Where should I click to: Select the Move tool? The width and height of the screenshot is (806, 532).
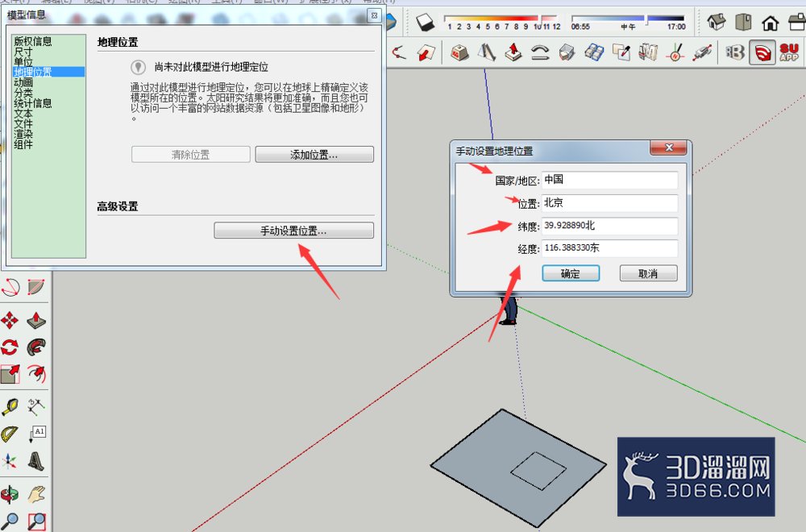10,320
